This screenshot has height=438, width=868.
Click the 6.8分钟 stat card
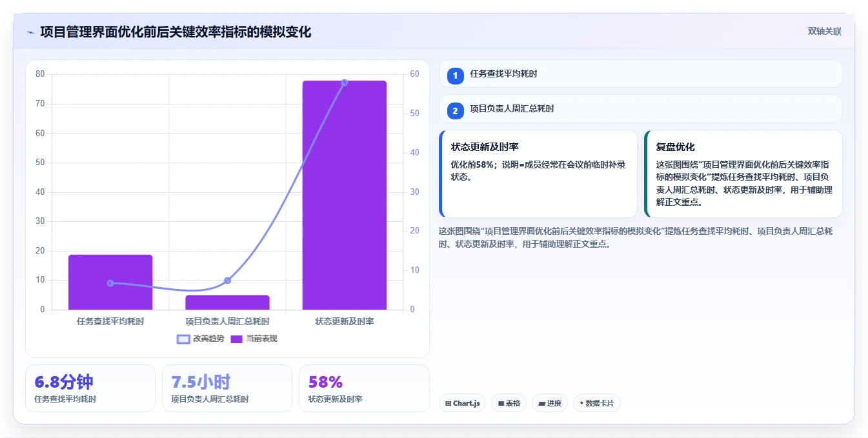[x=90, y=388]
